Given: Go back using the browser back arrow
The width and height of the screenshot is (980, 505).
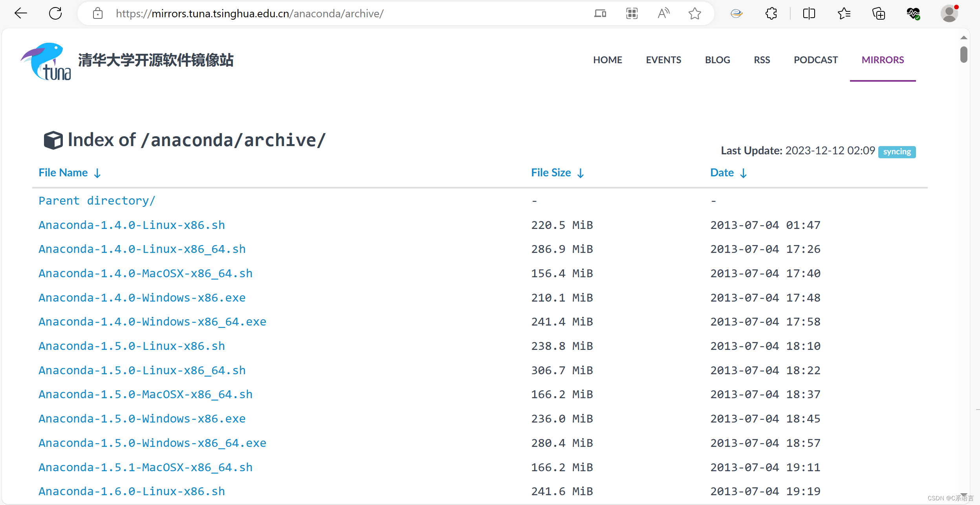Looking at the screenshot, I should (x=20, y=13).
